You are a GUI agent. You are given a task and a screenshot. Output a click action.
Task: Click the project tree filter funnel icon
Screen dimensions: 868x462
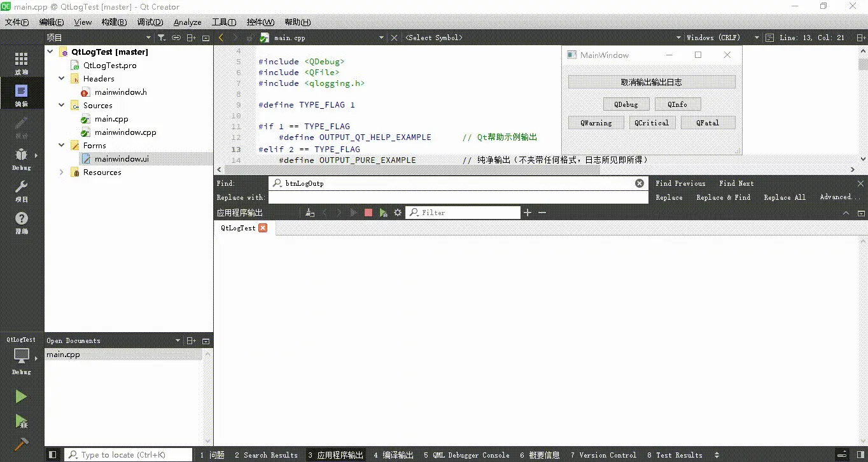pyautogui.click(x=162, y=38)
